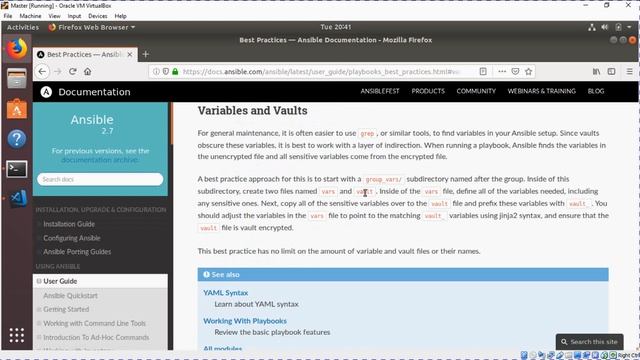This screenshot has height=360, width=640.
Task: Open page actions three-dot menu
Action: coord(502,71)
